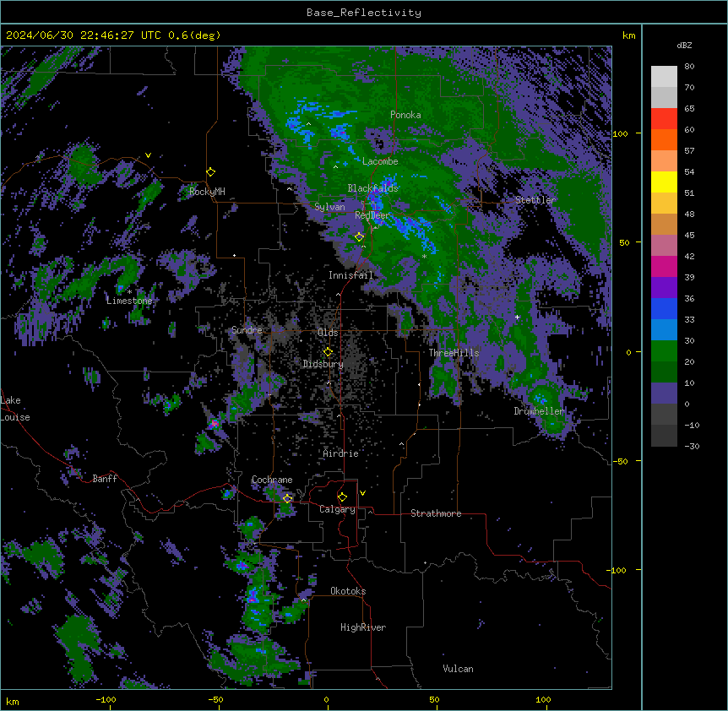Click the asterisk marker above Limestone label
This screenshot has width=728, height=711.
pos(129,292)
